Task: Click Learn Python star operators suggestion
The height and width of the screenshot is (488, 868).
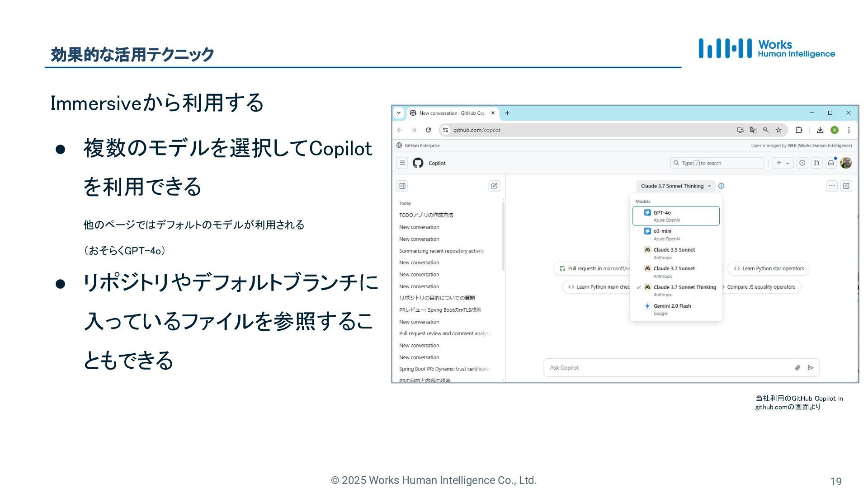Action: pos(769,268)
